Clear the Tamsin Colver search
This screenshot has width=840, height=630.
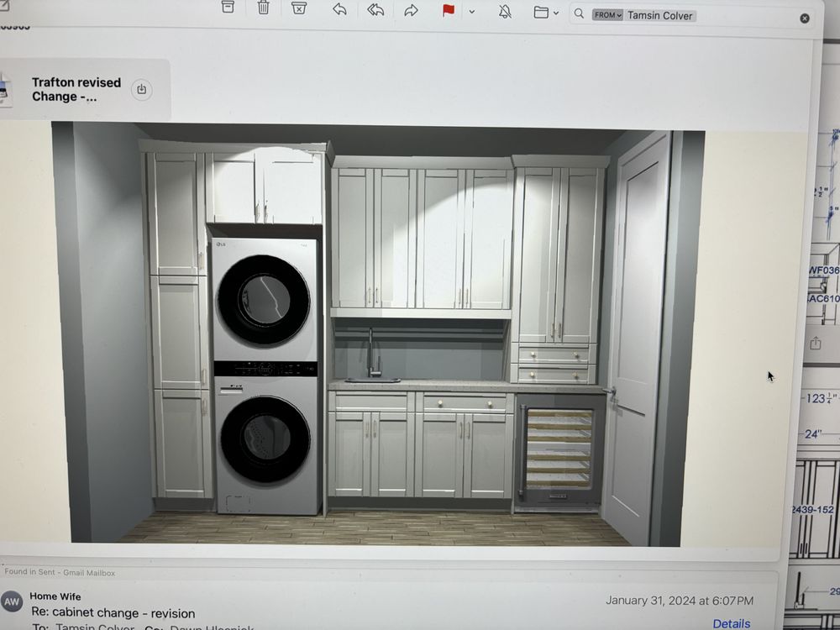coord(805,18)
